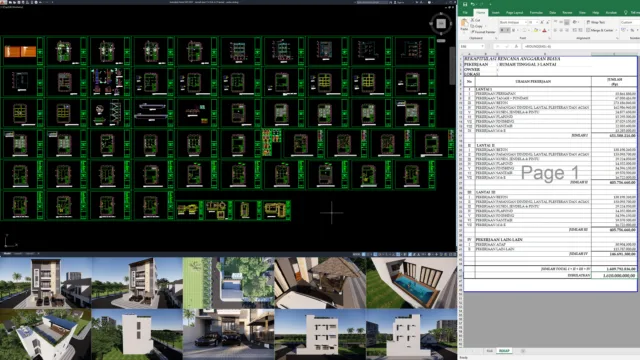Open the Acrobat ribbon tab

[611, 13]
